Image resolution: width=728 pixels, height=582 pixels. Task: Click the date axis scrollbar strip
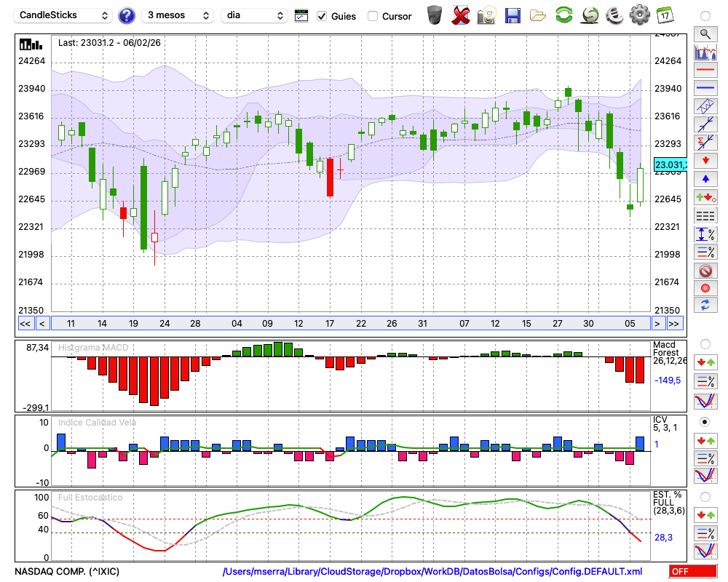click(x=351, y=324)
